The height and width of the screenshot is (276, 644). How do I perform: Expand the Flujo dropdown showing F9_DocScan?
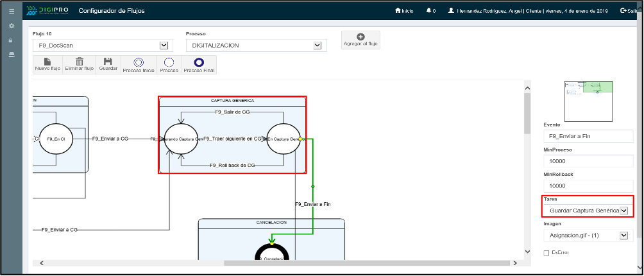(x=163, y=46)
